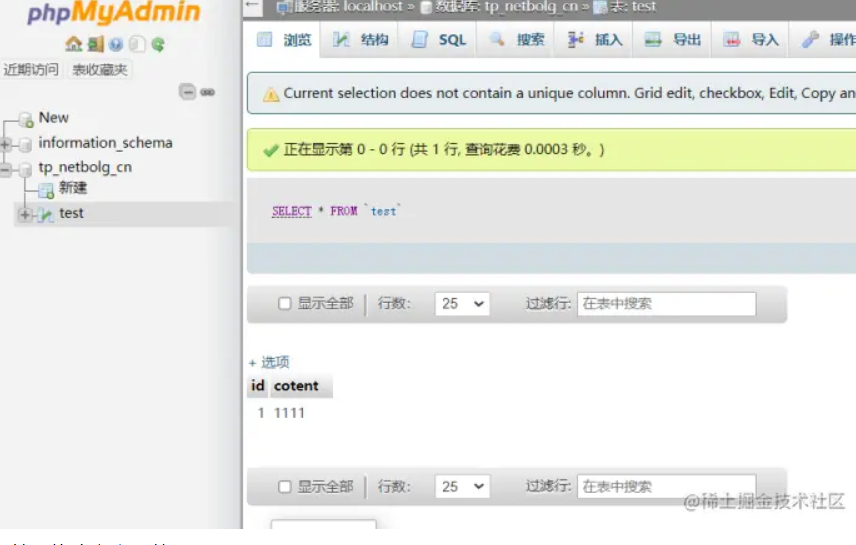Click the Home icon under the phpMyAdmin logo
This screenshot has height=545, width=856.
pos(73,45)
